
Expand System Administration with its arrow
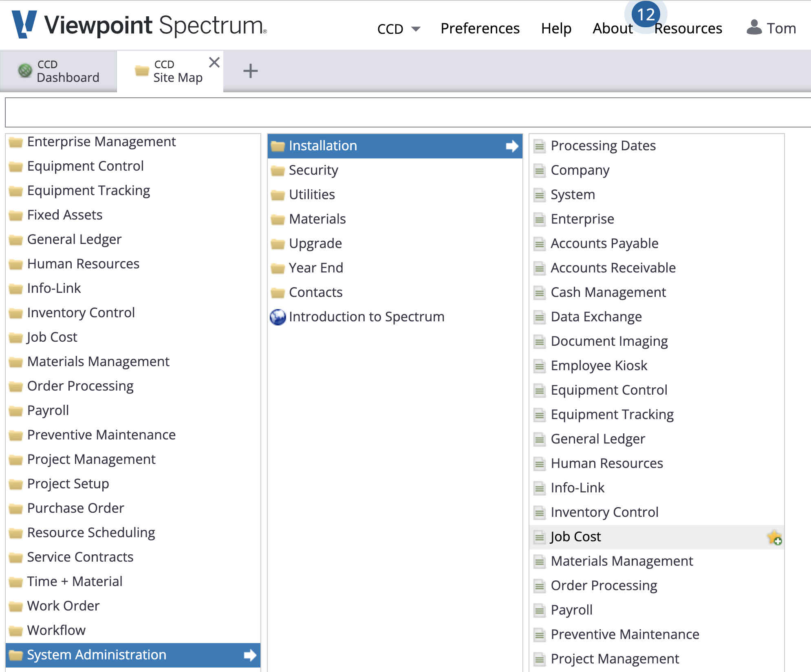click(x=250, y=655)
